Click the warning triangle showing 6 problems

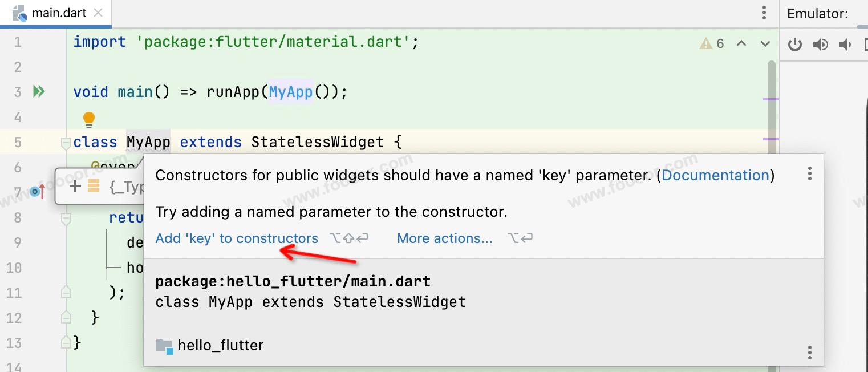706,43
